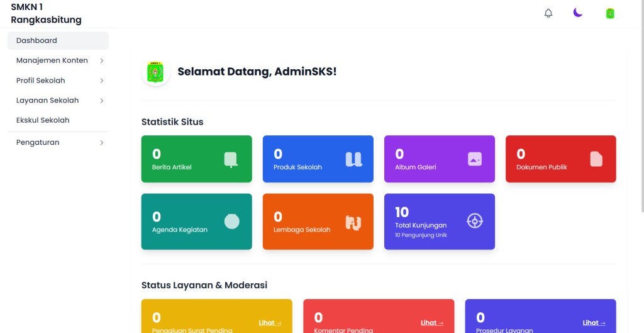Open Ekskul Sekolah from sidebar
This screenshot has width=644, height=333.
[43, 120]
